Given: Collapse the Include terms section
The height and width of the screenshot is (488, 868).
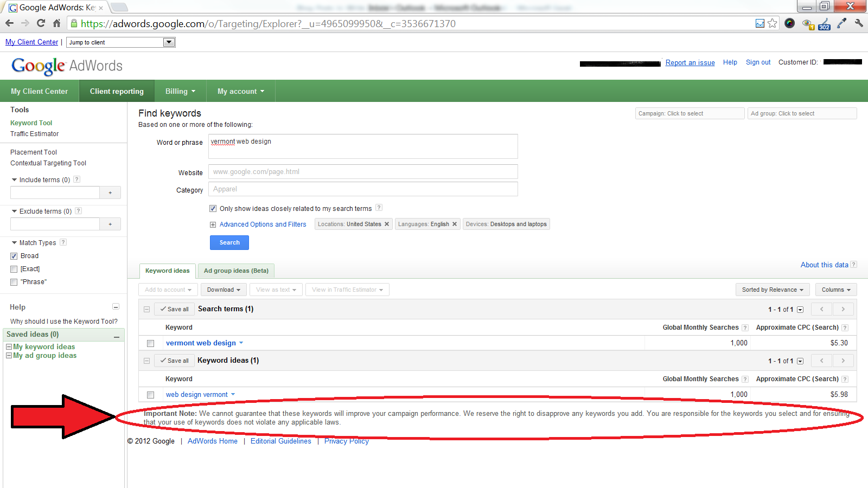Looking at the screenshot, I should click(x=15, y=179).
